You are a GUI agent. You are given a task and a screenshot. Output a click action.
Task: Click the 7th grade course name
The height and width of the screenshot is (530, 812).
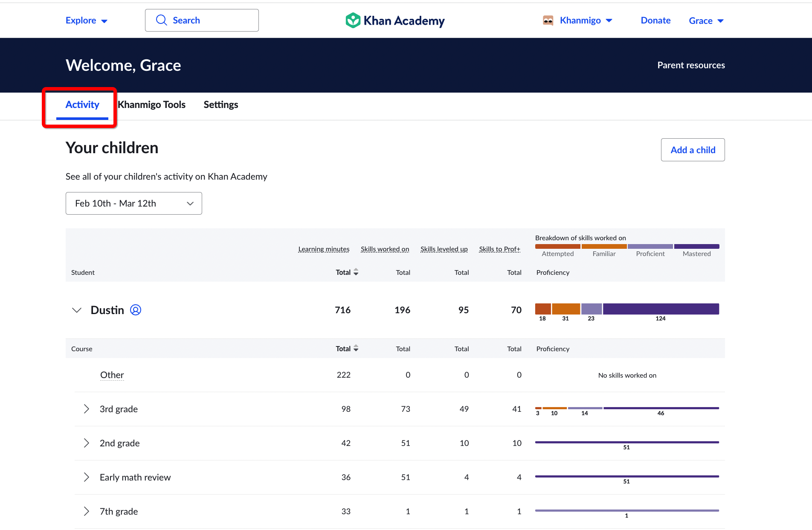pos(119,512)
